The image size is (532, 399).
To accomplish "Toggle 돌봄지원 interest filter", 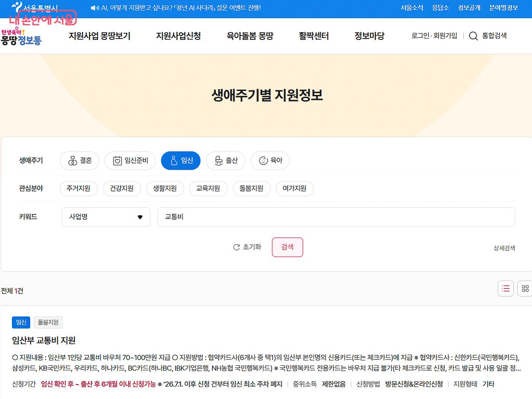I will click(251, 188).
